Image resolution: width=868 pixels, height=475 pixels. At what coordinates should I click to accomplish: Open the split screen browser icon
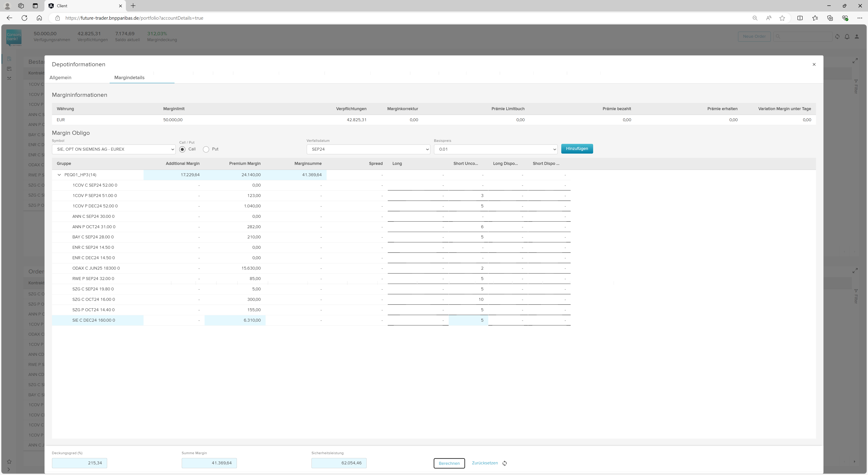click(x=800, y=18)
